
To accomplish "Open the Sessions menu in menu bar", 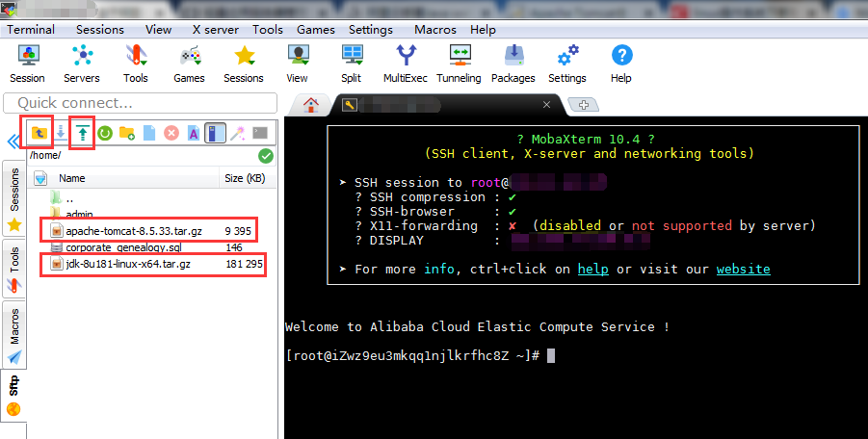I will point(100,30).
